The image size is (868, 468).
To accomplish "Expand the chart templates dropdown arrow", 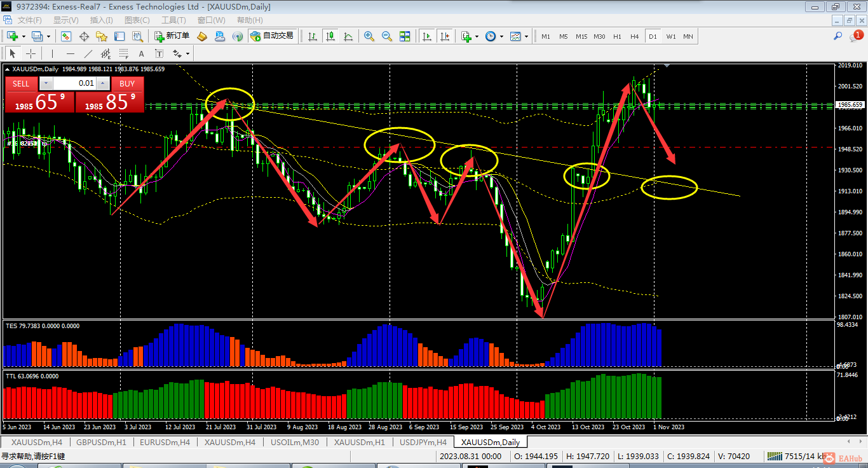I will point(526,36).
